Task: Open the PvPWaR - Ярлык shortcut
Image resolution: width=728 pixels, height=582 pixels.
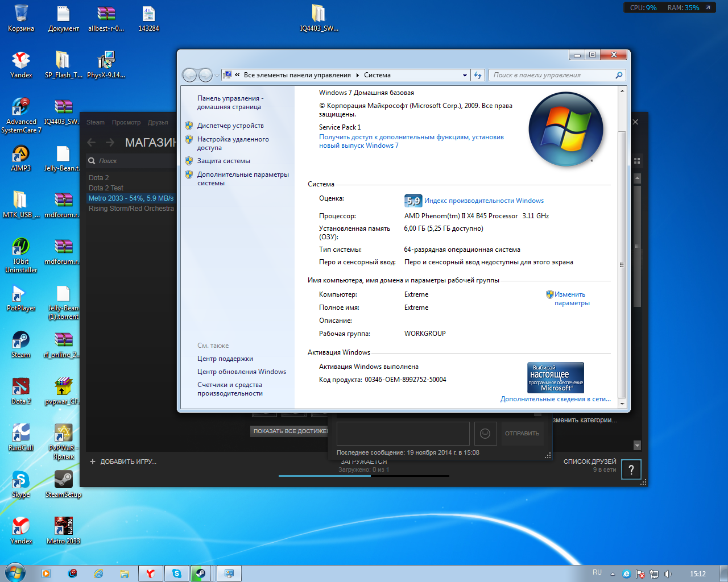Action: pos(63,442)
